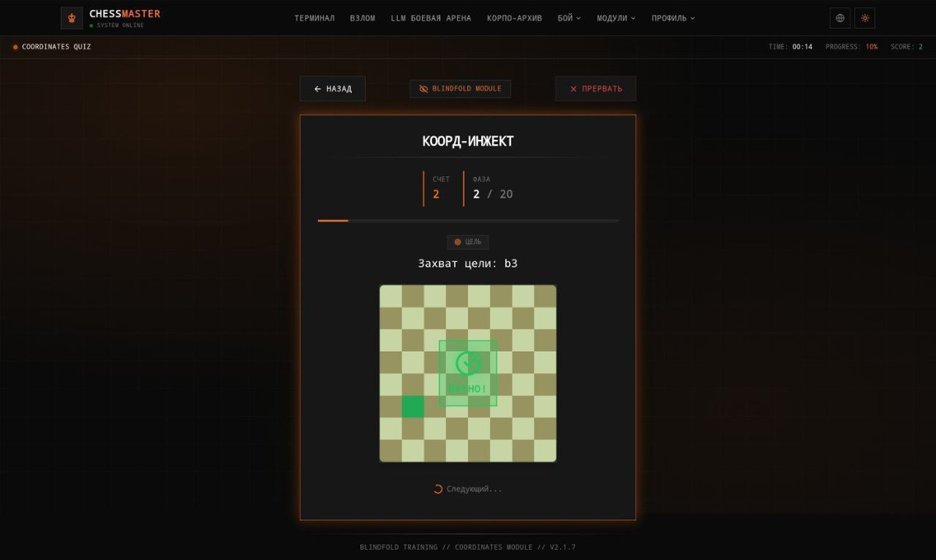Click the green checkmark circle on board
The width and height of the screenshot is (936, 560).
click(468, 363)
